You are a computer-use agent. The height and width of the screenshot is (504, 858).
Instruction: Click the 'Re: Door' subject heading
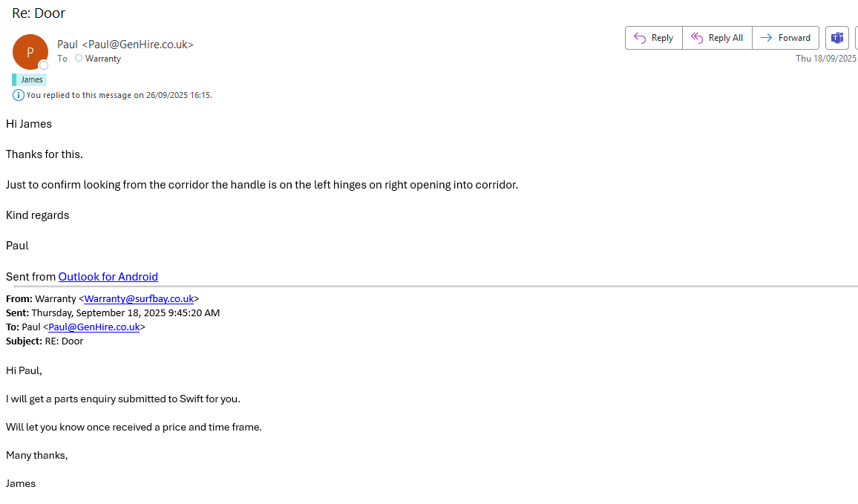pos(39,13)
